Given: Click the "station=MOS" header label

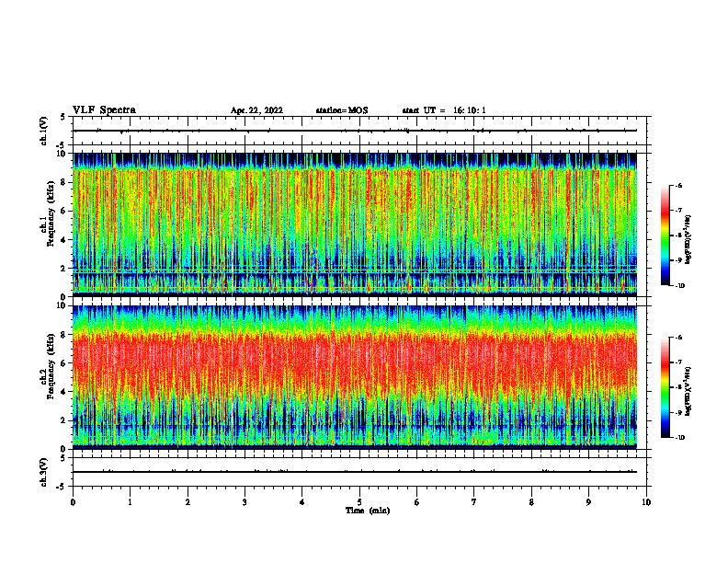Looking at the screenshot, I should click(342, 110).
